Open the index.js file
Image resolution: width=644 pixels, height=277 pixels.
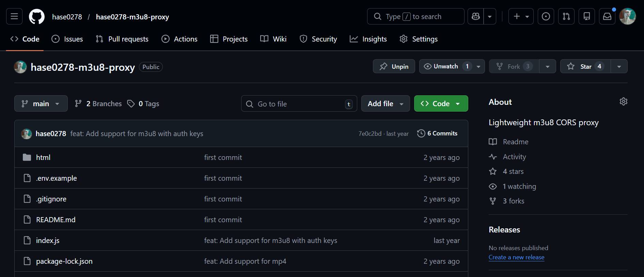pos(48,241)
